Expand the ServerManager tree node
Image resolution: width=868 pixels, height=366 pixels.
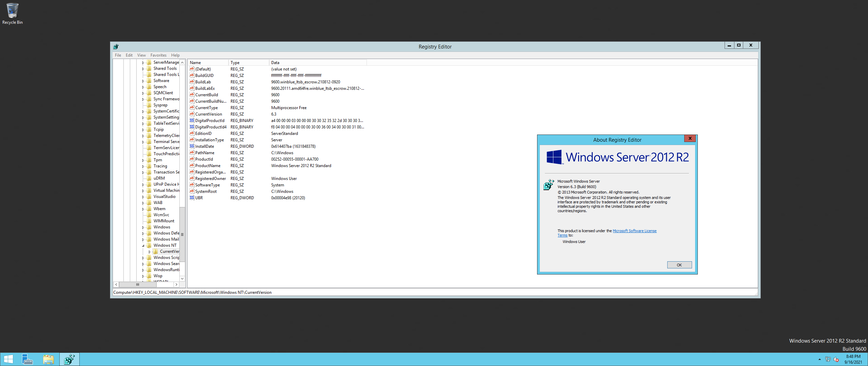pos(143,63)
